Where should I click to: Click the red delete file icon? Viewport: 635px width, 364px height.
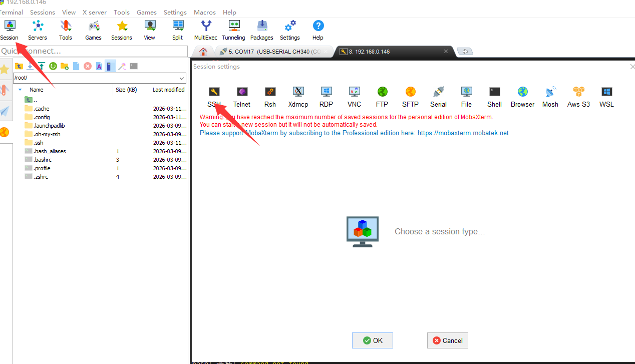(88, 66)
